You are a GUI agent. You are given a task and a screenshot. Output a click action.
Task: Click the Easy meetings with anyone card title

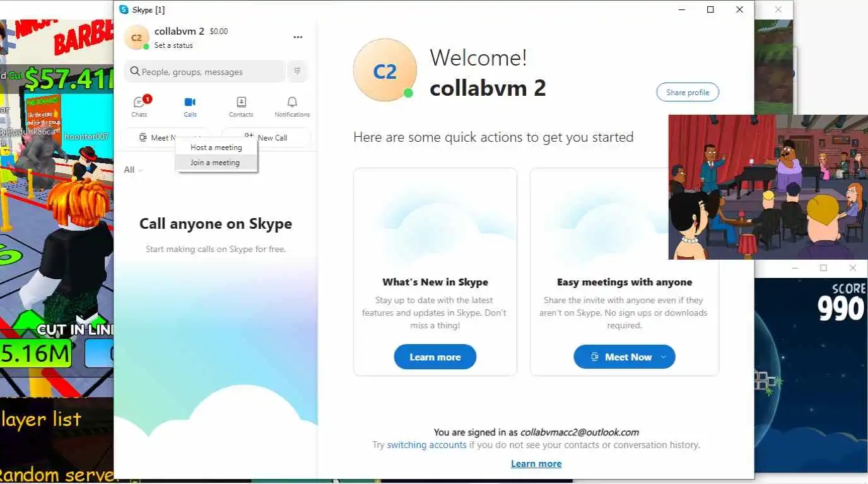pos(625,282)
